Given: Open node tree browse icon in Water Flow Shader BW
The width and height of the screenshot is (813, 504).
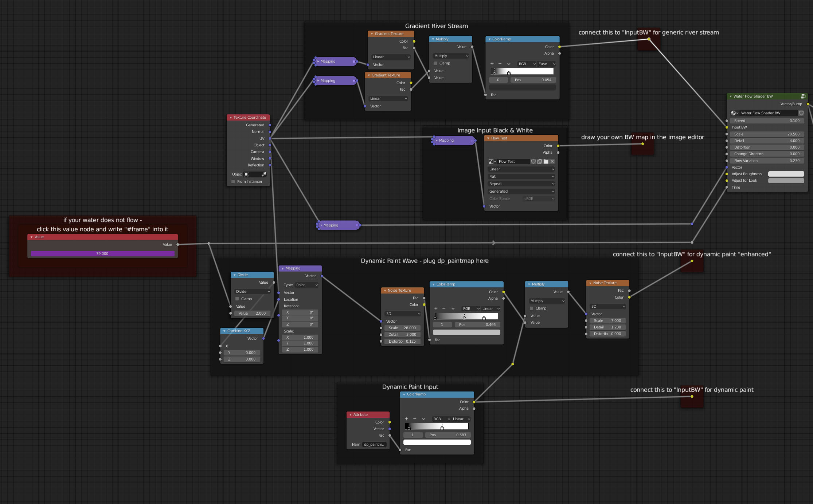Looking at the screenshot, I should click(734, 113).
